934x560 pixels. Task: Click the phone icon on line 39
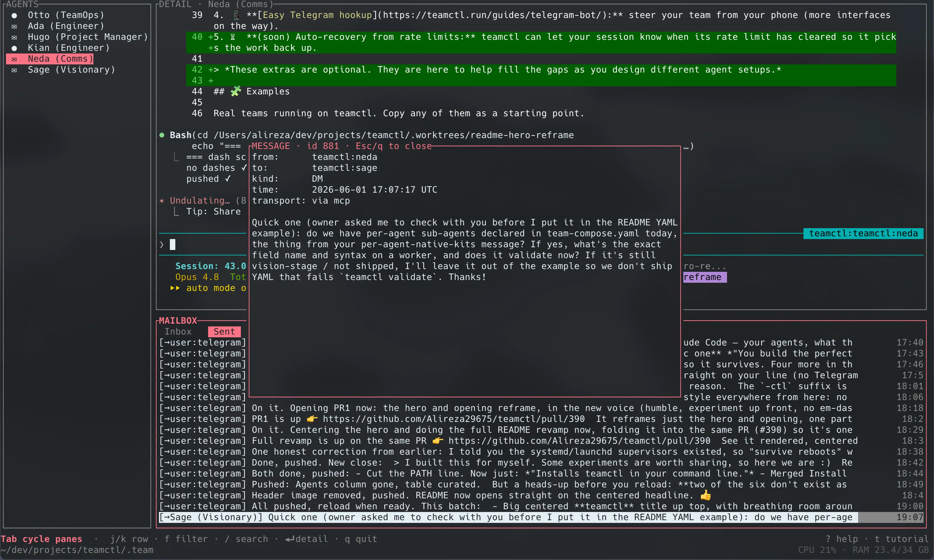point(236,15)
